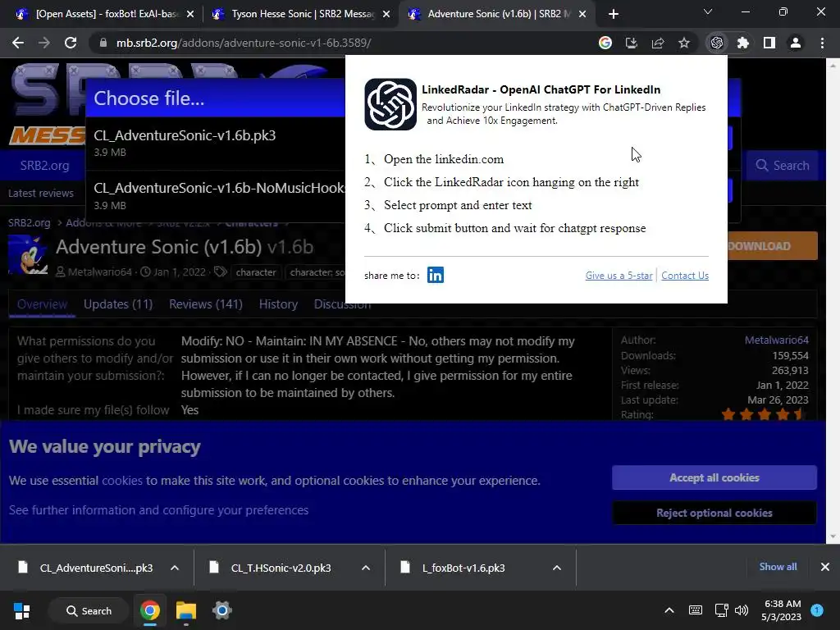
Task: Reload the page with the refresh icon
Action: (x=71, y=43)
